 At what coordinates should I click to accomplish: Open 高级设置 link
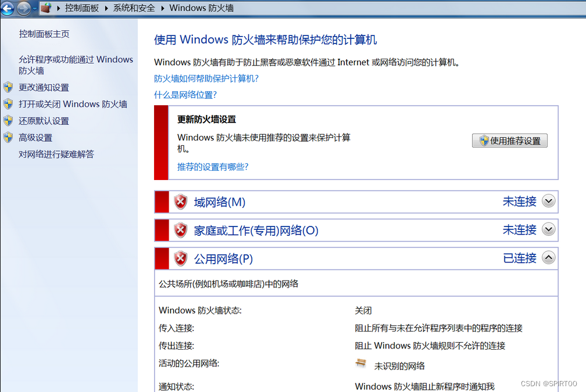pyautogui.click(x=35, y=138)
